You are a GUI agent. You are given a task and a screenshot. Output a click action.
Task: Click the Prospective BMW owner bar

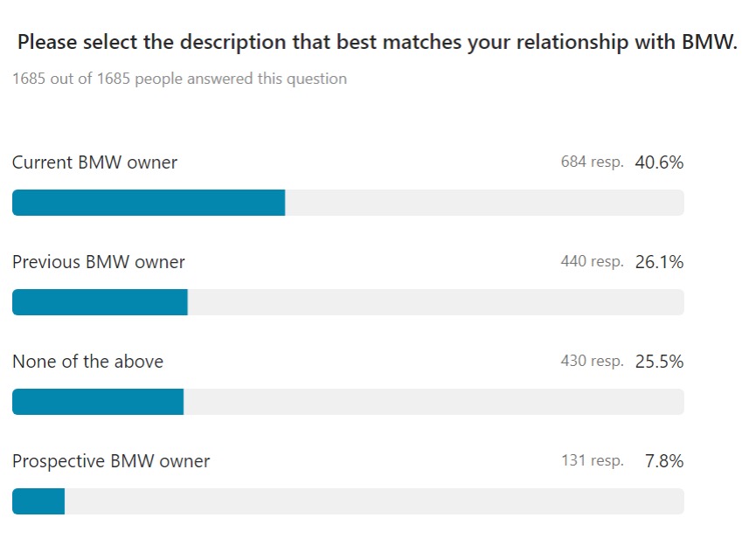(x=348, y=501)
